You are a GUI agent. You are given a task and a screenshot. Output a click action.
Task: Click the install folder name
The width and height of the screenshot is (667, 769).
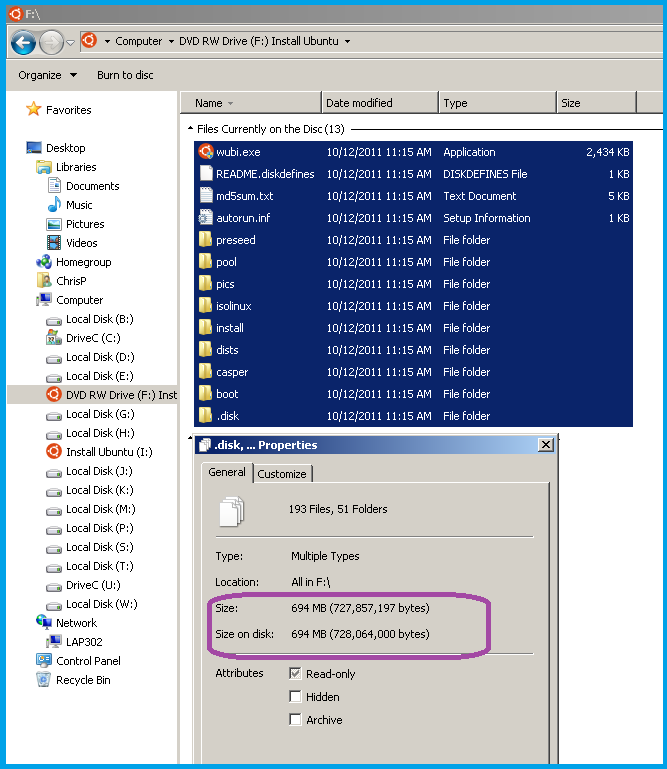(230, 328)
